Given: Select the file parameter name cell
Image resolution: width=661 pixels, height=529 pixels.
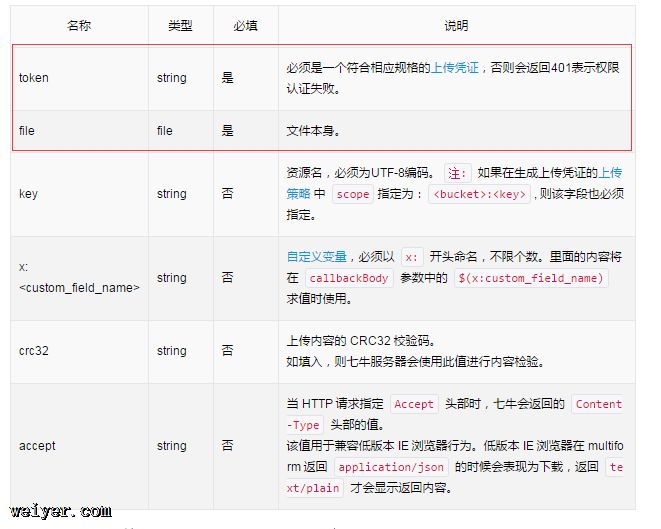Looking at the screenshot, I should pos(27,131).
